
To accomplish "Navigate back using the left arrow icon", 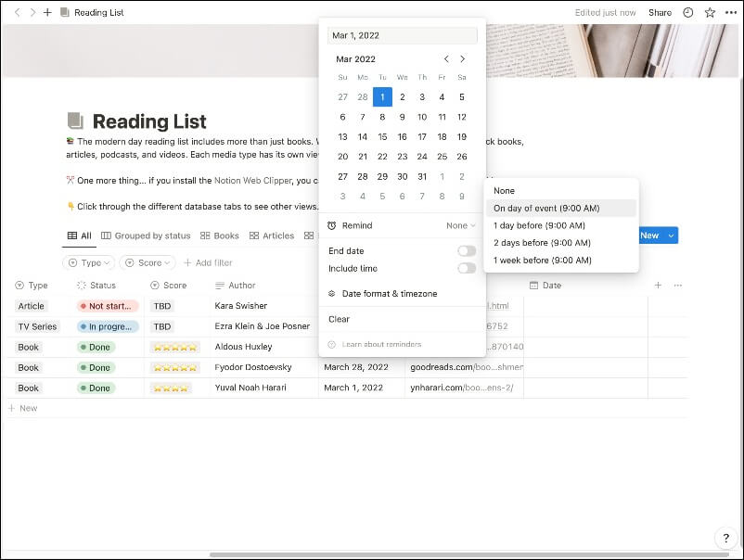I will [17, 12].
